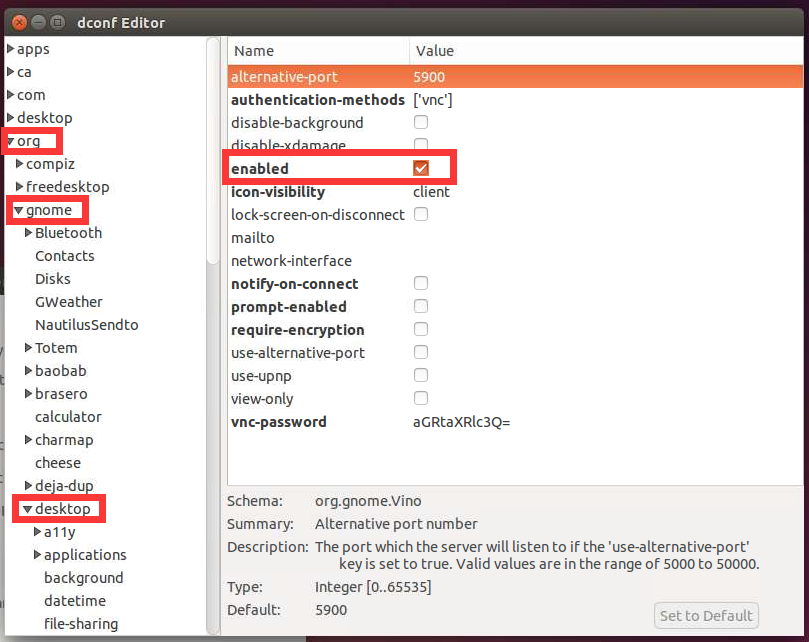Screen dimensions: 809x642
Task: Minimize the dconf Editor window
Action: tap(39, 22)
